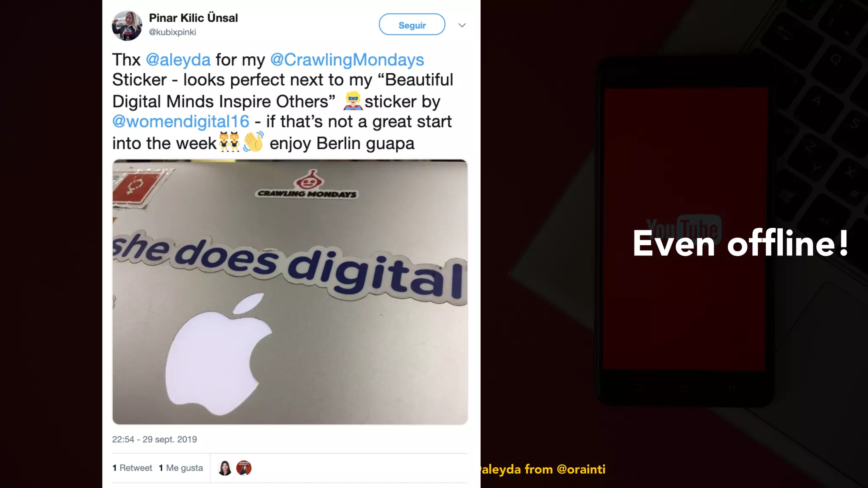Screen dimensions: 868x488
Task: View the 1 Me gusta count
Action: pos(181,468)
